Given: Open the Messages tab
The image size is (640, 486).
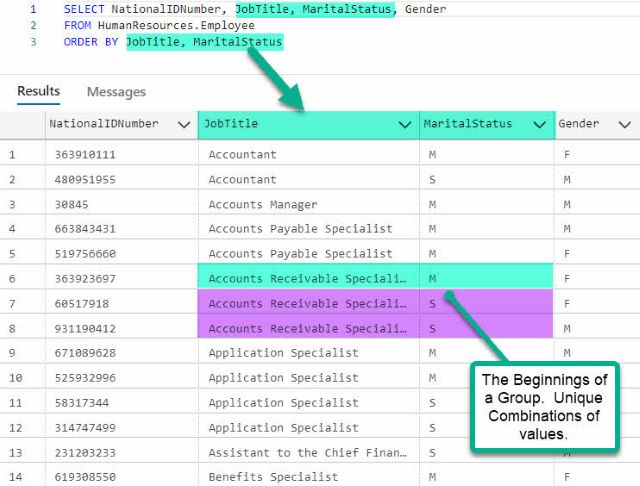Looking at the screenshot, I should point(116,92).
